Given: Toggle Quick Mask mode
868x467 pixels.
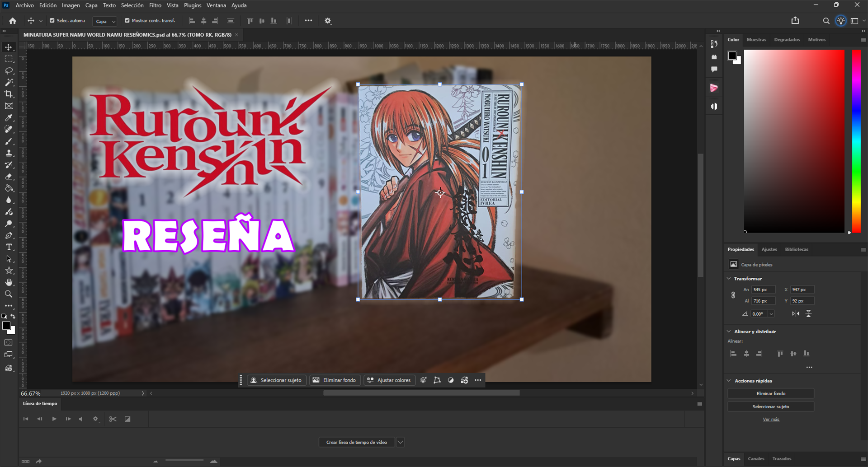Looking at the screenshot, I should click(9, 343).
